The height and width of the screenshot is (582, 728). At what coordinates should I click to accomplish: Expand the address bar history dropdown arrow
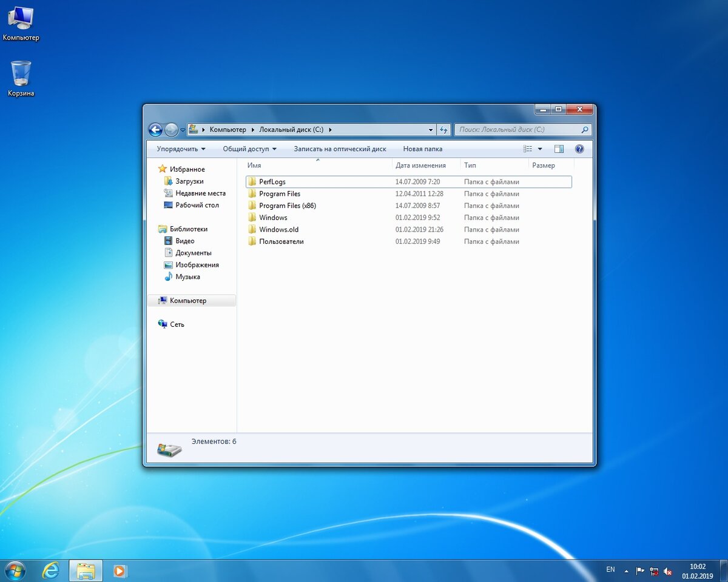pyautogui.click(x=431, y=130)
